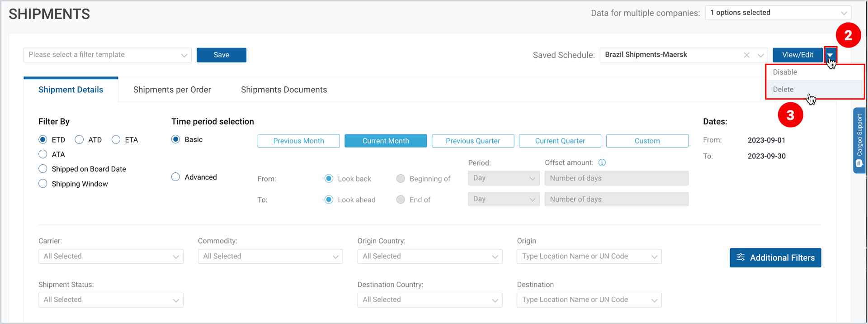This screenshot has height=324, width=868.
Task: Click the To date 2023-09-30
Action: point(766,156)
